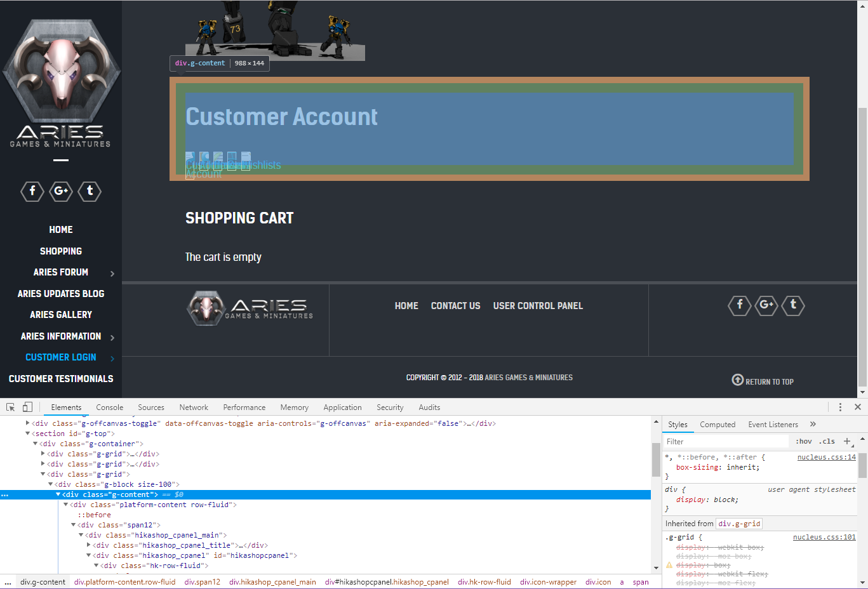Expand the Aries Information submenu arrow
The height and width of the screenshot is (589, 868).
click(x=112, y=338)
